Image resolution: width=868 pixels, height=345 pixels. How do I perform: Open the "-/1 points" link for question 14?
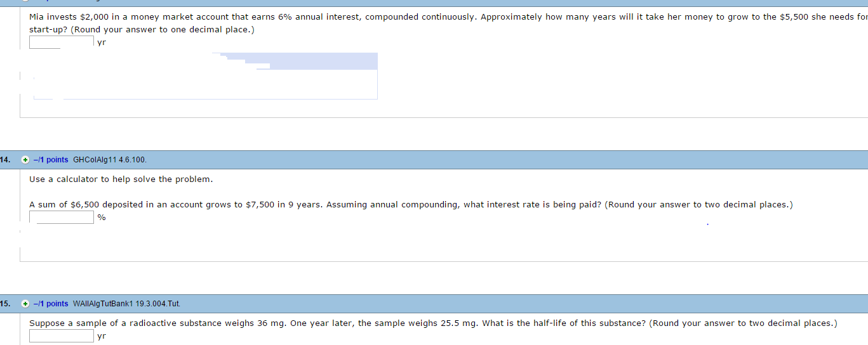point(50,160)
